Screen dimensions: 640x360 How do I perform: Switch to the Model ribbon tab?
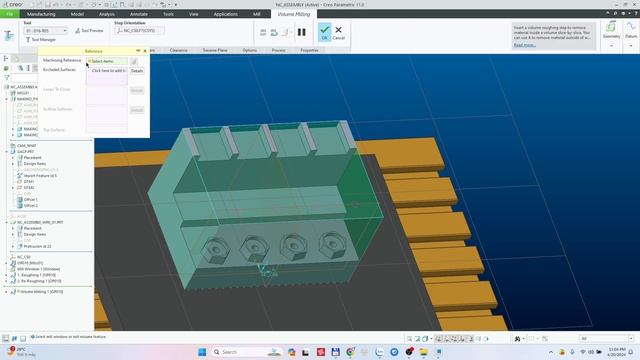(x=77, y=14)
